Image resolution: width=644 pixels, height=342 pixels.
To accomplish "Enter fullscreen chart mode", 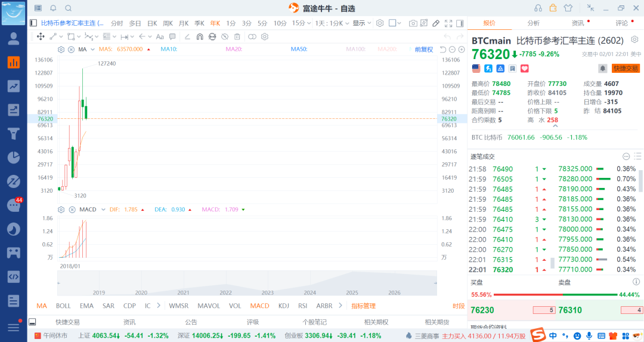I will point(448,23).
